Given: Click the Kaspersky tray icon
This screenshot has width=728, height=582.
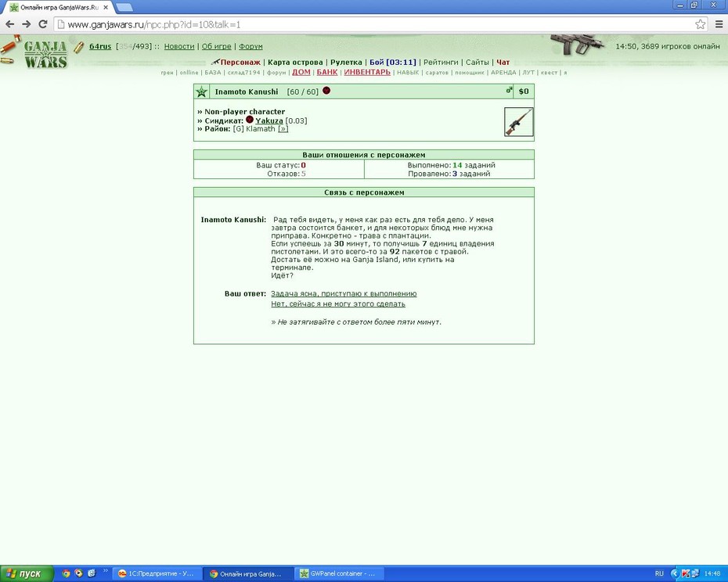Looking at the screenshot, I should (x=685, y=573).
